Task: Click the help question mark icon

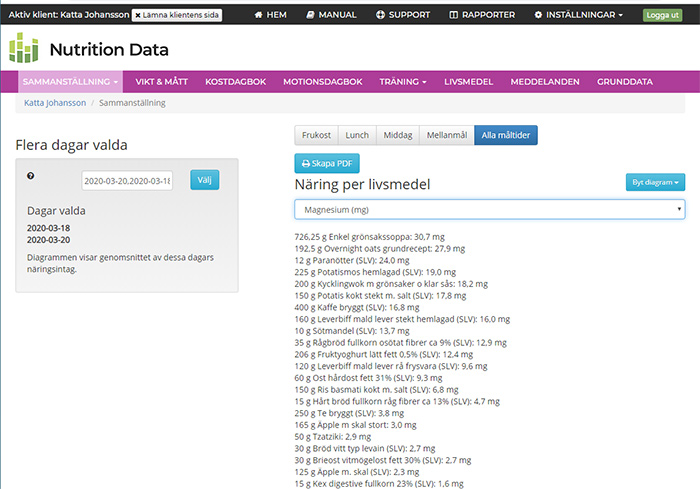Action: (31, 176)
